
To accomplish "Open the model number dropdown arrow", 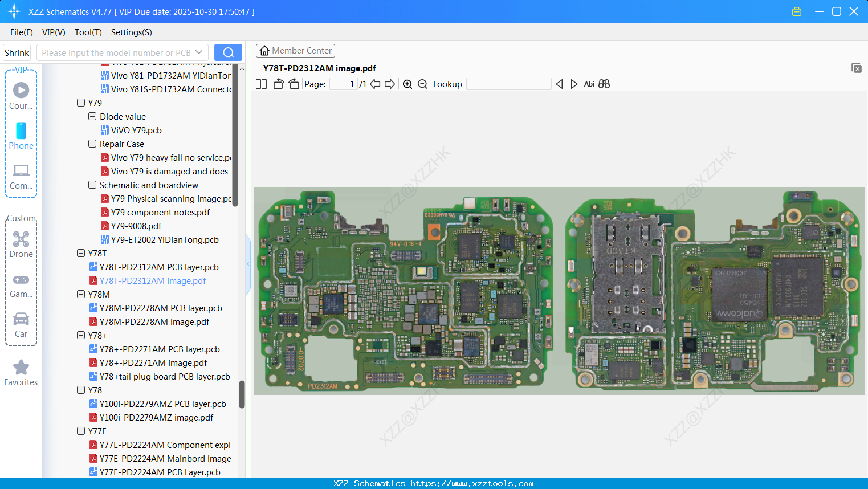I will [x=199, y=52].
